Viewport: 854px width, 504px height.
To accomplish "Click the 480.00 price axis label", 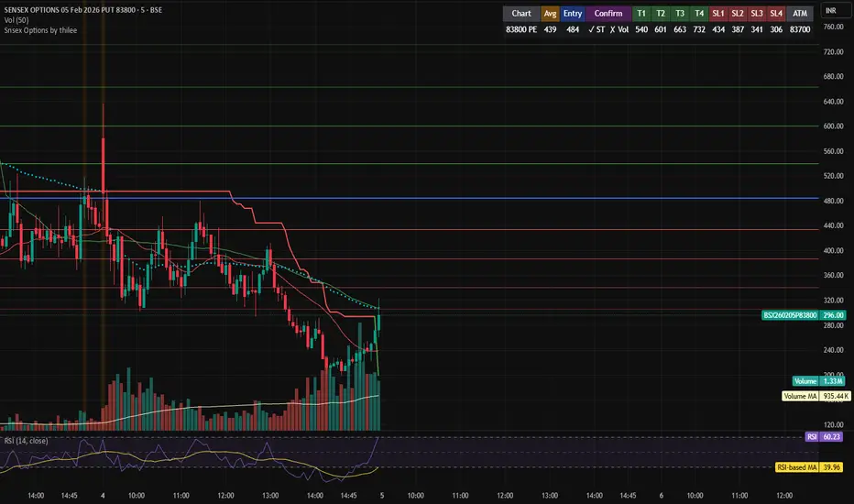I will point(833,201).
